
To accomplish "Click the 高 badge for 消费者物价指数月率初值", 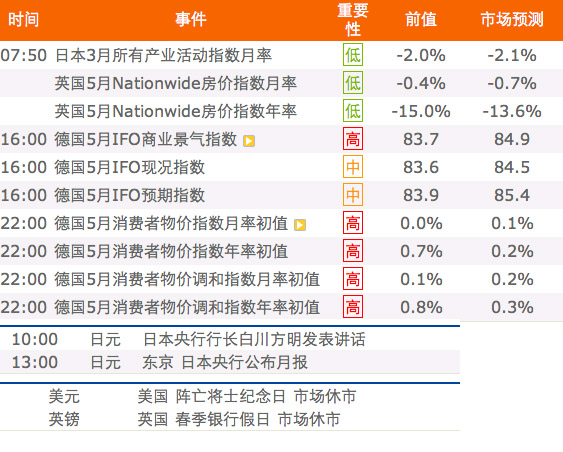I will 353,223.
